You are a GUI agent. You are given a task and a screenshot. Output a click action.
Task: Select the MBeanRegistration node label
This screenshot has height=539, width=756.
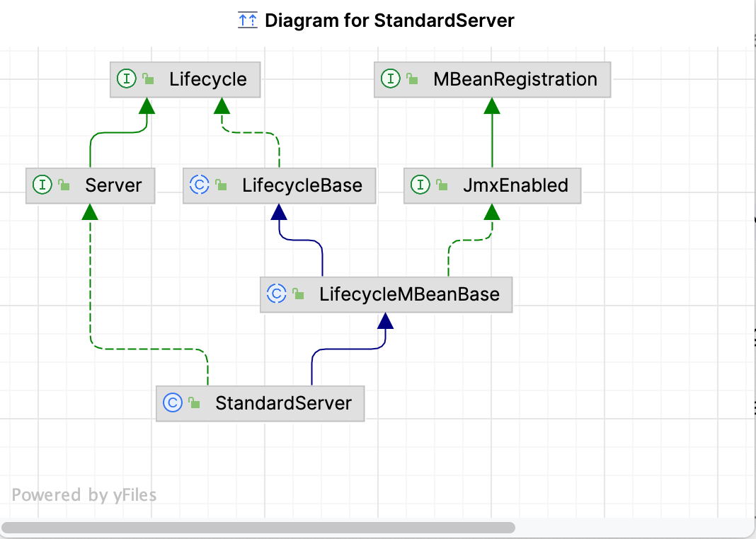(515, 79)
